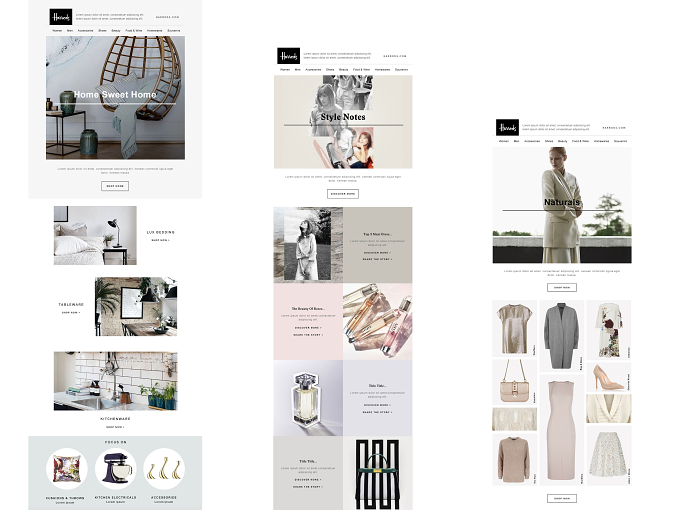Click the Shop Now button below the Naturals product grid
Viewport: 680px width, 510px height.
tap(562, 498)
